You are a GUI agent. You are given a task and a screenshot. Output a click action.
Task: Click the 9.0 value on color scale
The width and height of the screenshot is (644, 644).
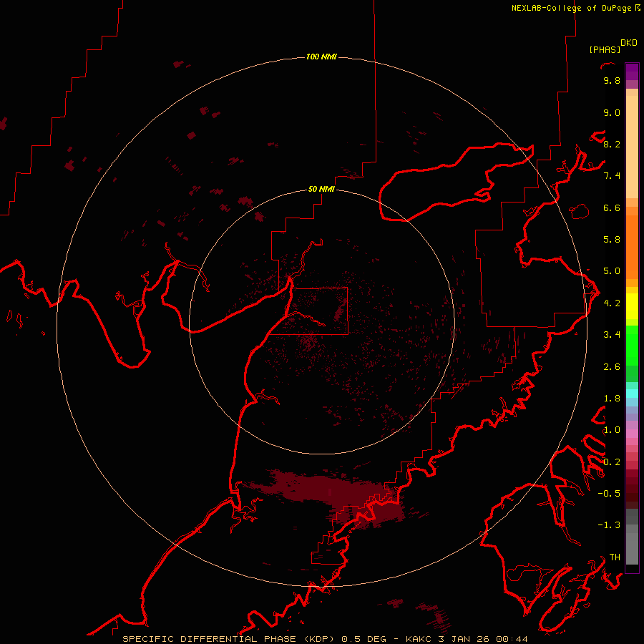(x=612, y=112)
